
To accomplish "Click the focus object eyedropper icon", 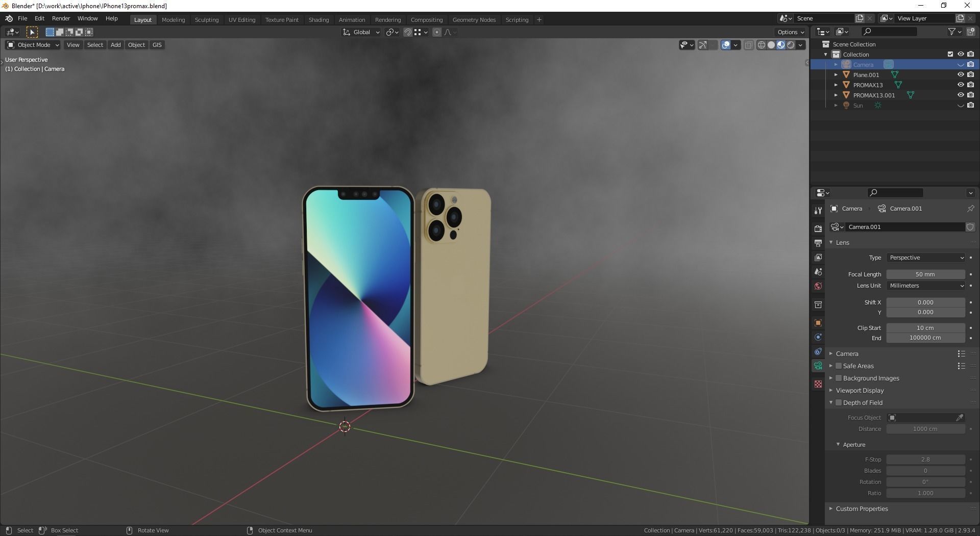I will 960,418.
